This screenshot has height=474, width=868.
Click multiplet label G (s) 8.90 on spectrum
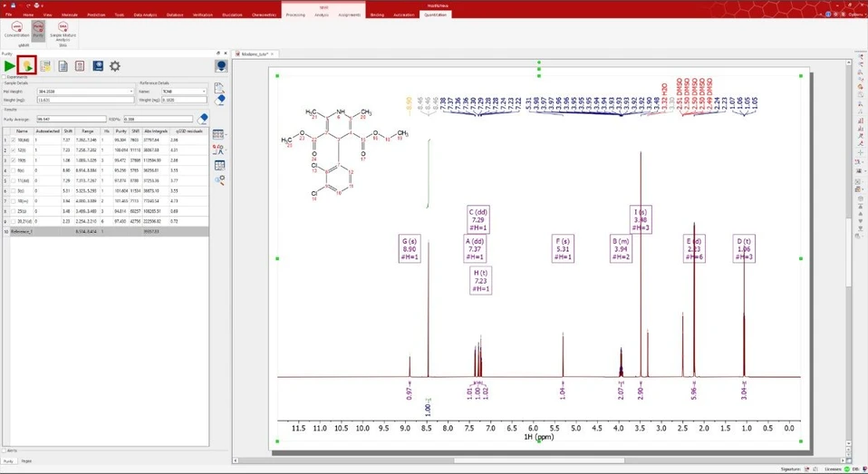click(x=410, y=249)
